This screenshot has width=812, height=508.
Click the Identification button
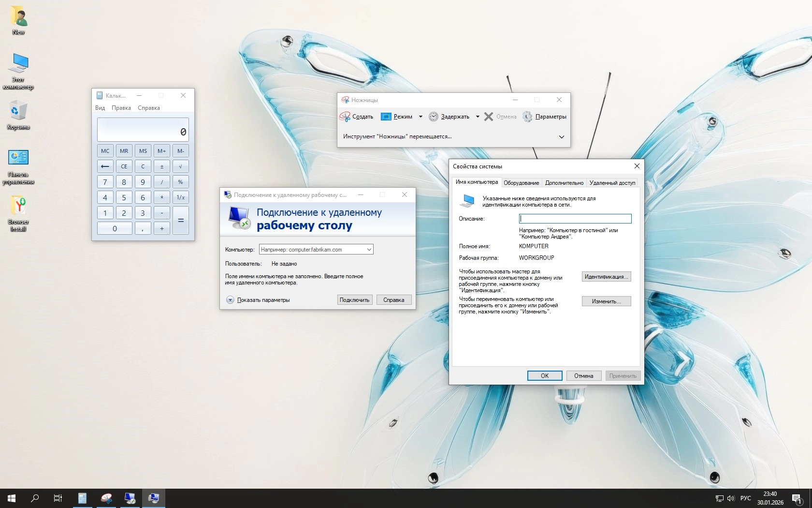606,277
